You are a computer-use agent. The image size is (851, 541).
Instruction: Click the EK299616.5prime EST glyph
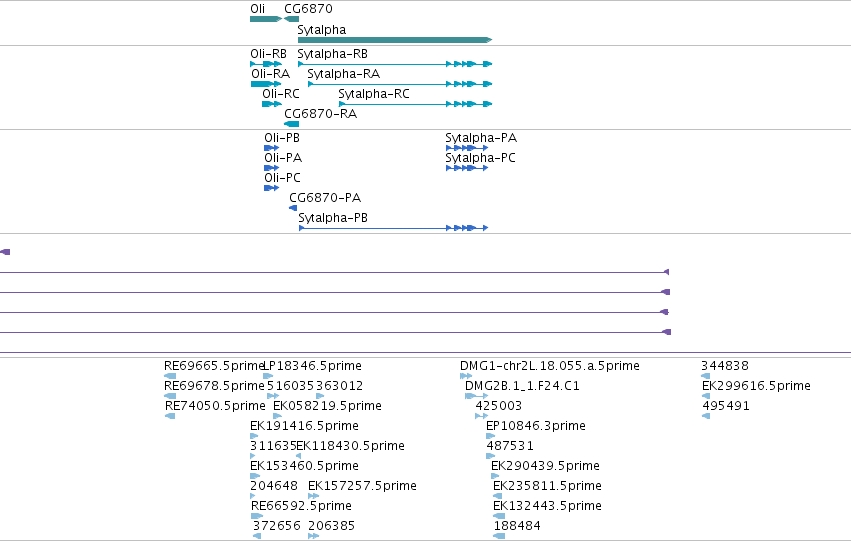click(x=706, y=396)
